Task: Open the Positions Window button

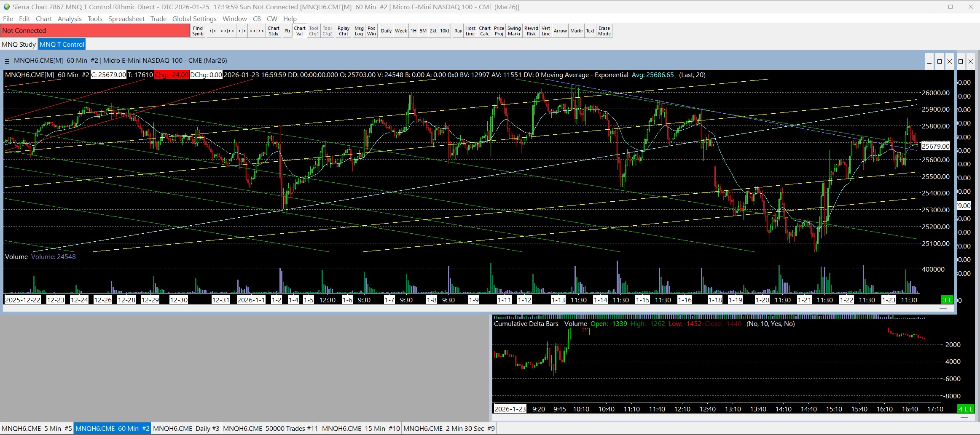Action: tap(371, 31)
